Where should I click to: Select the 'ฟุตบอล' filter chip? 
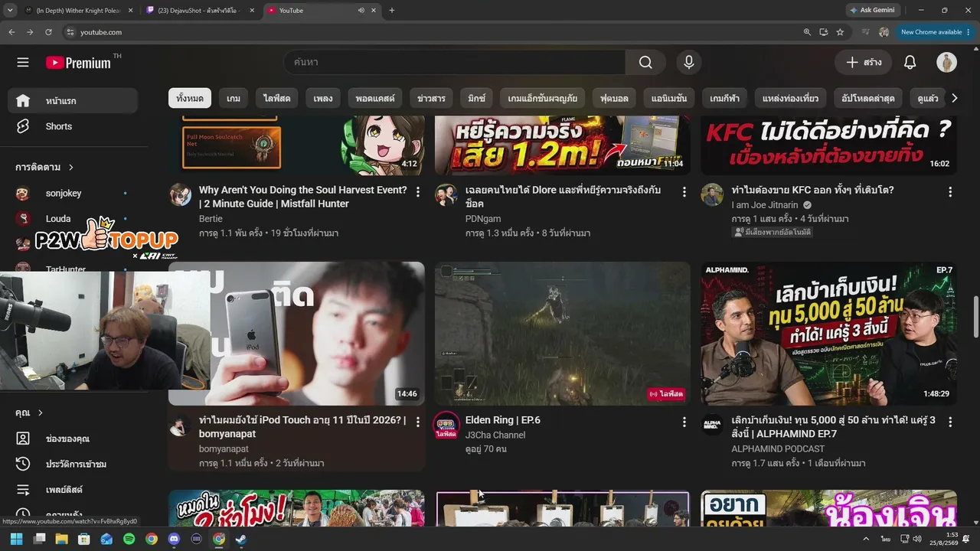pyautogui.click(x=614, y=99)
